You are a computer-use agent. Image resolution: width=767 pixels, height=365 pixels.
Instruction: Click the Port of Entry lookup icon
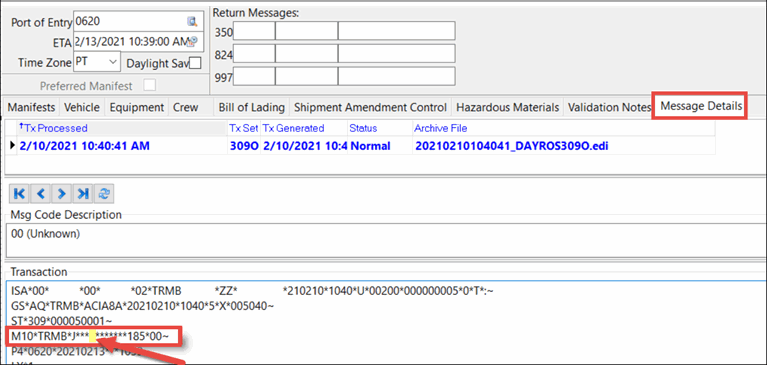(x=192, y=21)
